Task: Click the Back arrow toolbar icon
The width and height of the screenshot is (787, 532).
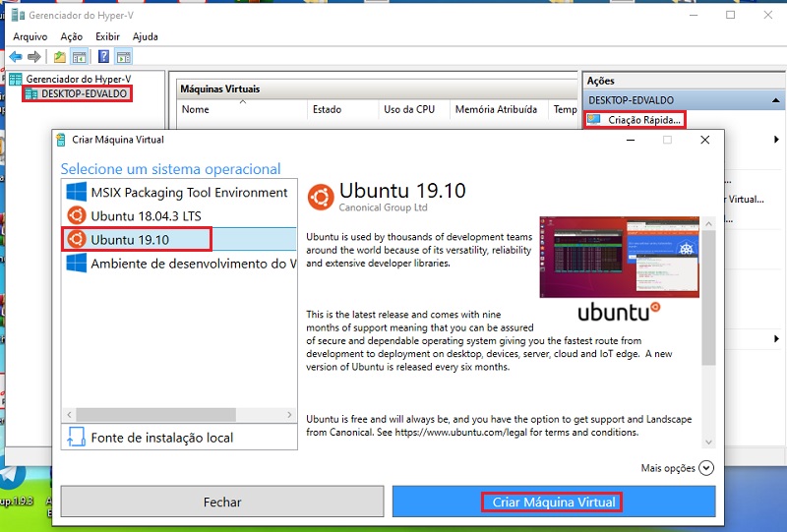Action: (x=16, y=57)
